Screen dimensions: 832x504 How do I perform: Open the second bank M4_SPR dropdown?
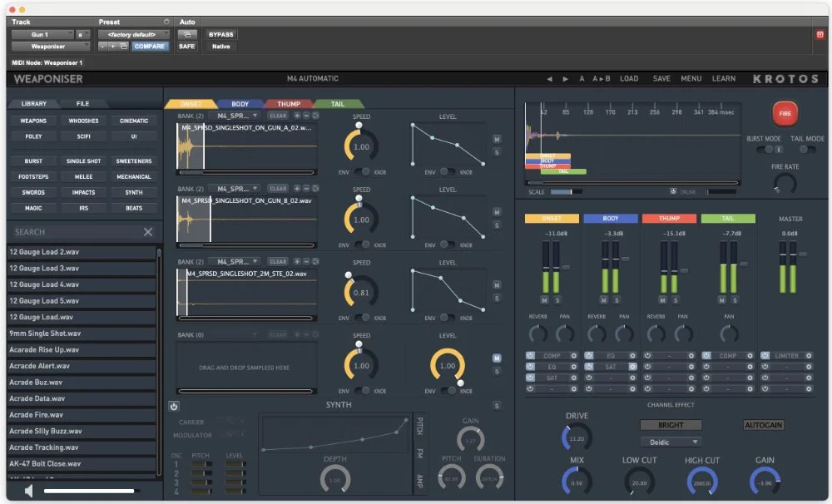[235, 188]
